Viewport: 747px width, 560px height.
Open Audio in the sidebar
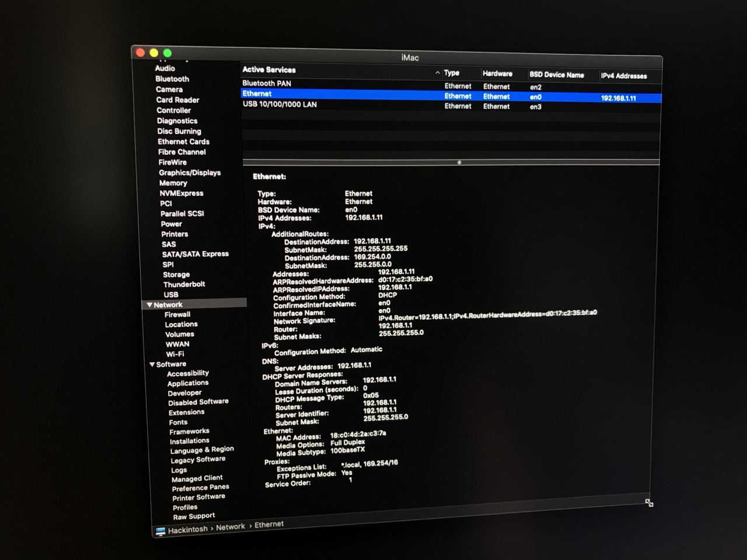coord(165,68)
